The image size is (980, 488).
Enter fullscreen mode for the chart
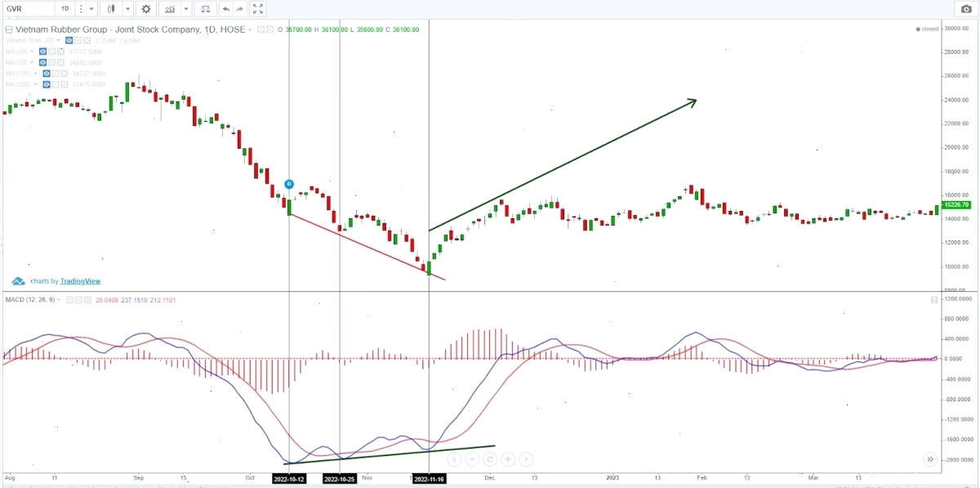coord(258,9)
